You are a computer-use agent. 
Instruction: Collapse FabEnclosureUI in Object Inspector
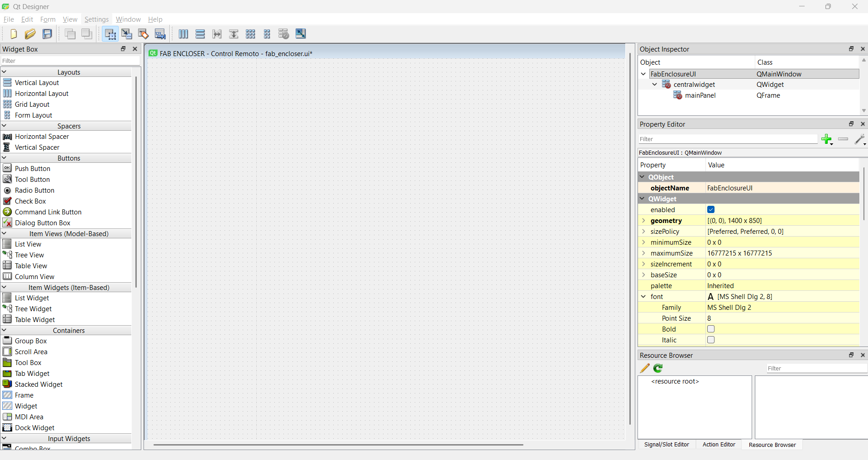[x=643, y=74]
